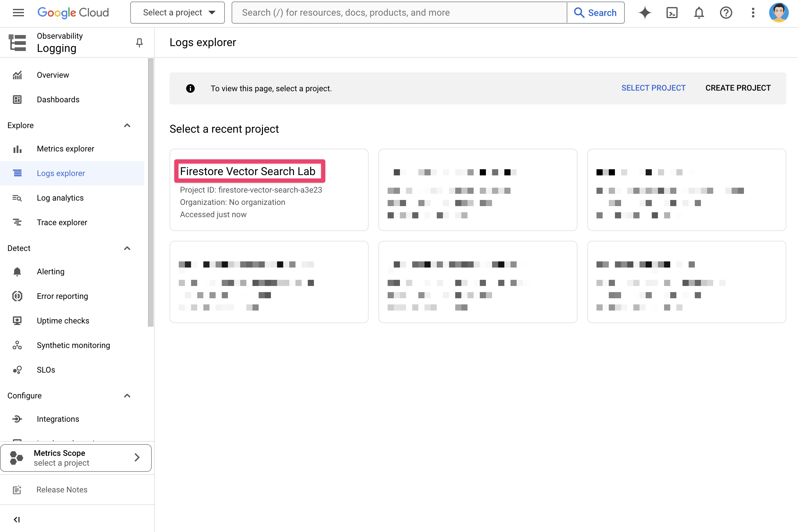
Task: Open the Overview menu item
Action: coord(52,75)
